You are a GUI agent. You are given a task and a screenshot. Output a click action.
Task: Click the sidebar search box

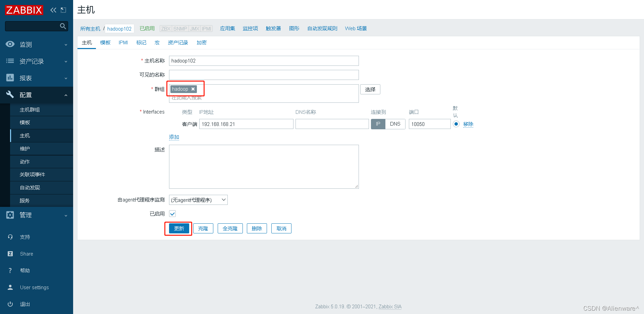point(37,26)
